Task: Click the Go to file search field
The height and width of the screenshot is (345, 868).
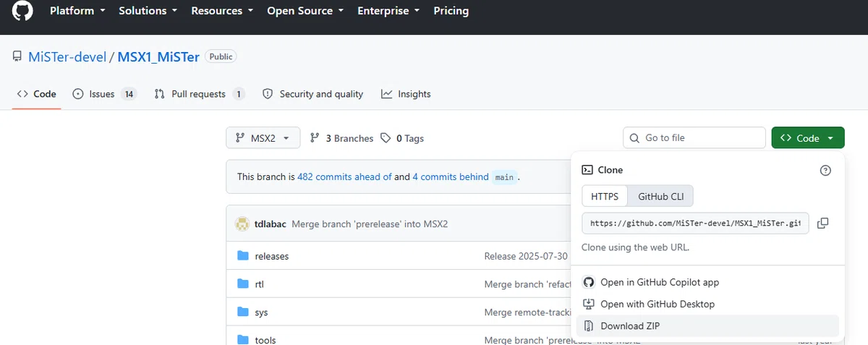Action: click(694, 138)
